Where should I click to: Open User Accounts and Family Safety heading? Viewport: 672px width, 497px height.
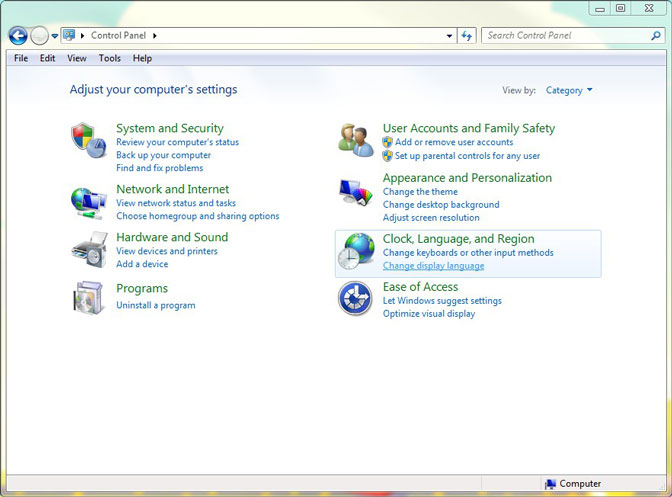click(x=469, y=128)
